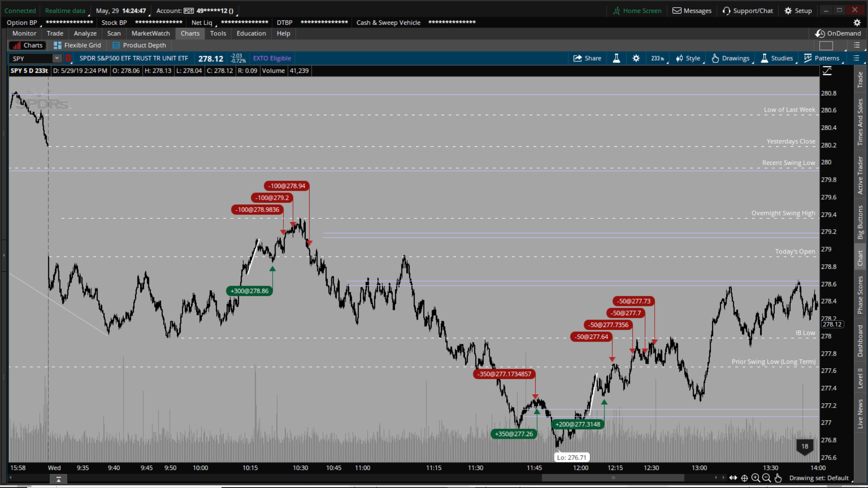Open the Patterns dropdown
The width and height of the screenshot is (868, 488).
(x=822, y=58)
